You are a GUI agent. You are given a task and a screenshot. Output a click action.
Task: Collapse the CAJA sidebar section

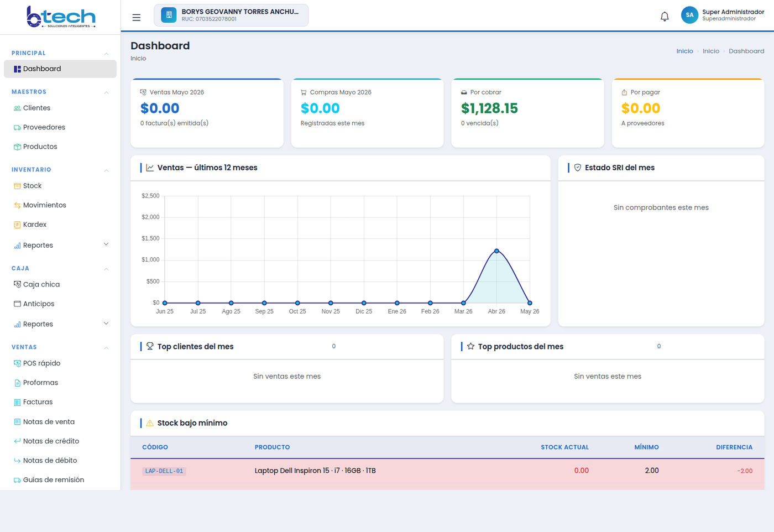point(106,269)
